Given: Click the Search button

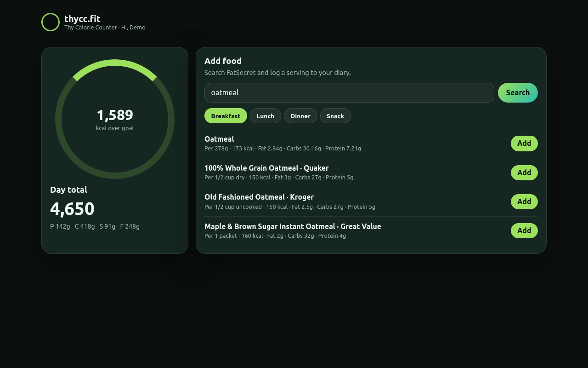Looking at the screenshot, I should (x=518, y=92).
